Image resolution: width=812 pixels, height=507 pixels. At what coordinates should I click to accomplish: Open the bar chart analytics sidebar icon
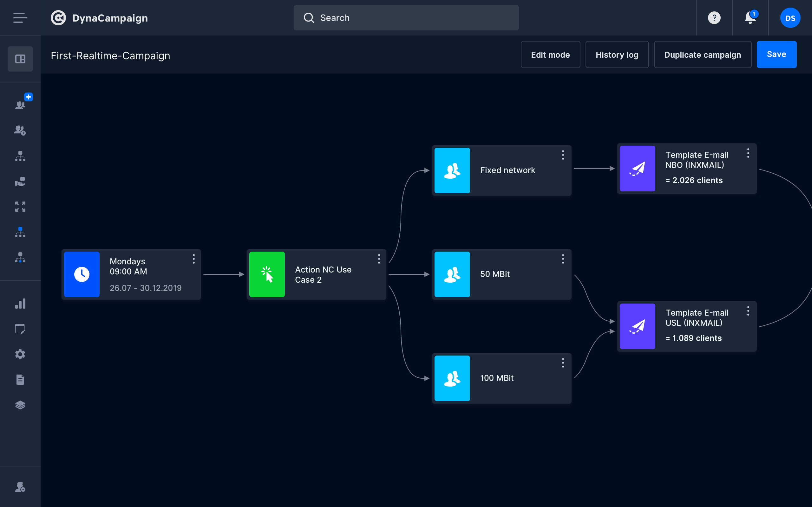(x=20, y=304)
